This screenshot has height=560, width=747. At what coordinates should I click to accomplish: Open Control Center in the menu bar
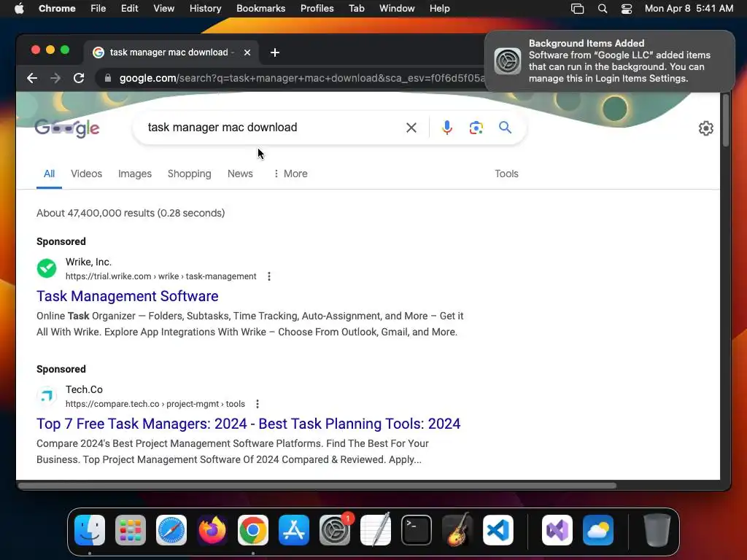(x=627, y=9)
